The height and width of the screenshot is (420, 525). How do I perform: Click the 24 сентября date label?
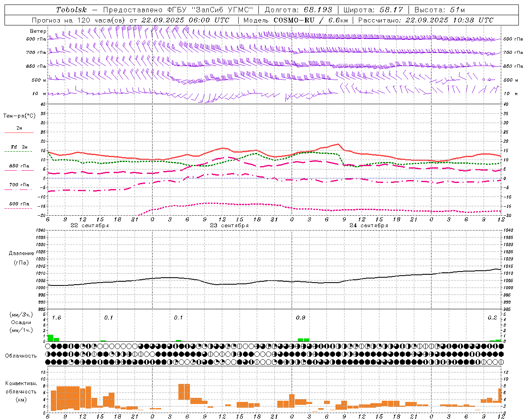click(369, 226)
